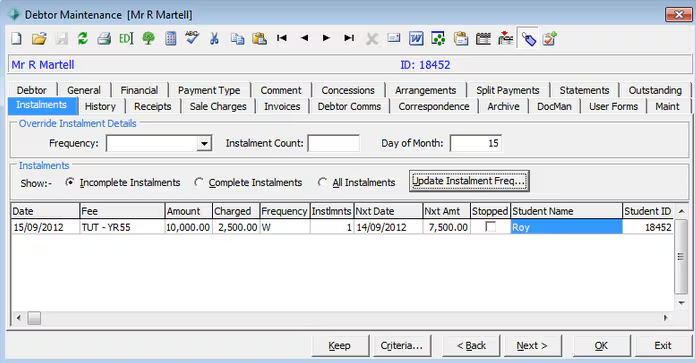The image size is (696, 363).
Task: Click the Print toolbar icon
Action: click(x=104, y=39)
